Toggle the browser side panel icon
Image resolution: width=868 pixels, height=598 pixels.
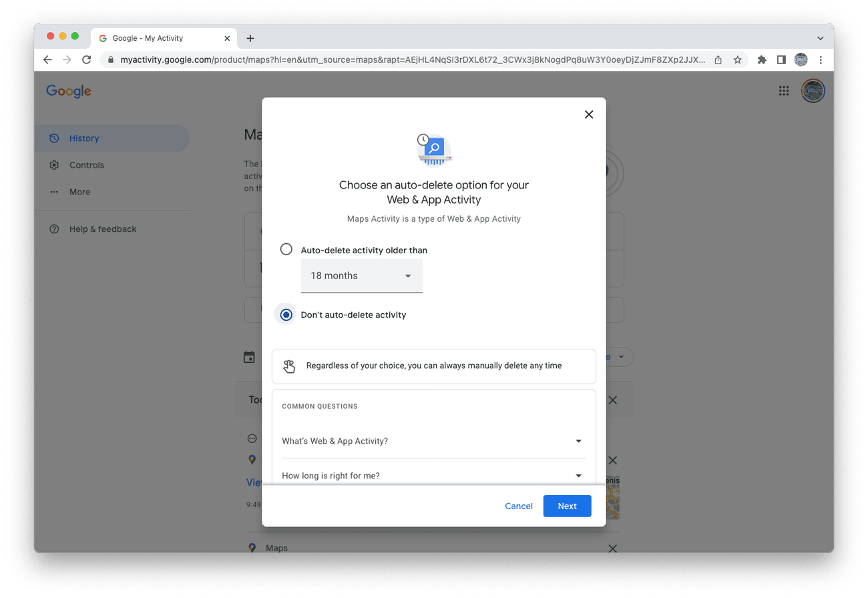781,60
